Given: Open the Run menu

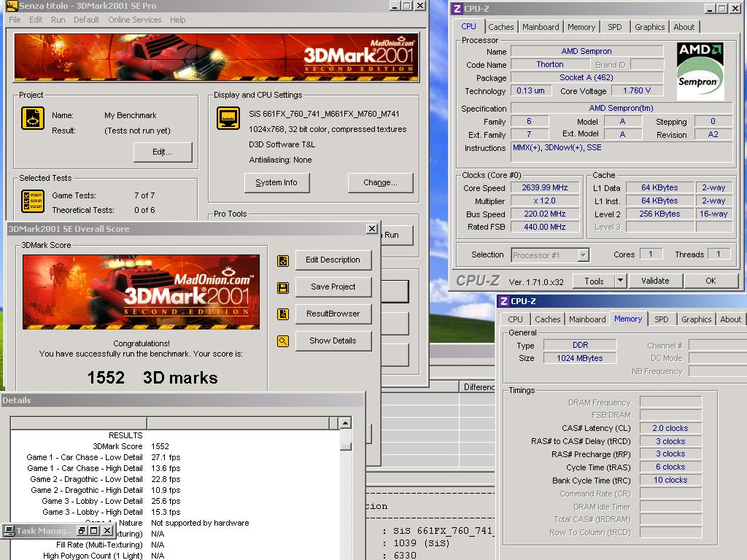Looking at the screenshot, I should point(58,20).
